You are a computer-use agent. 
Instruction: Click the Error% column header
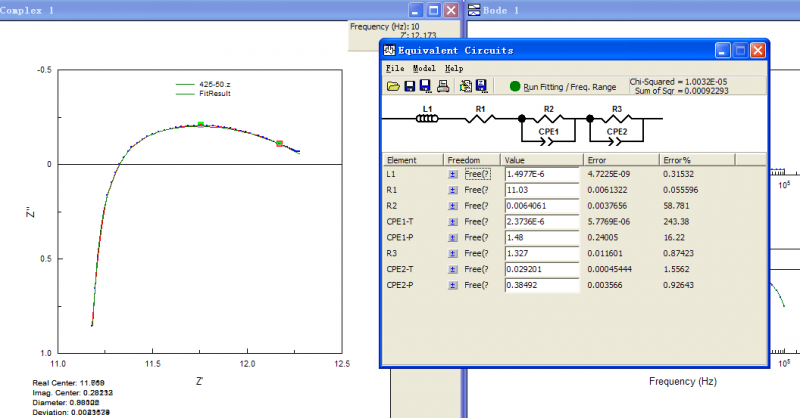pos(677,159)
